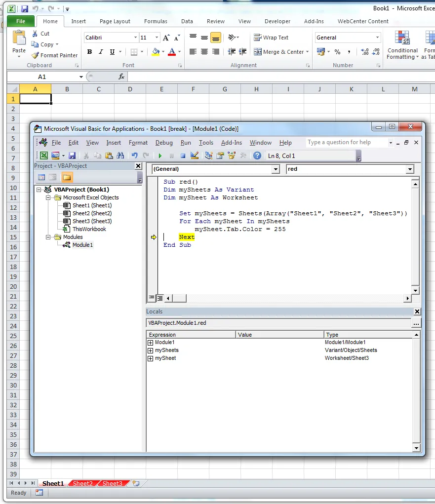This screenshot has width=435, height=504.
Task: Click View Code icon in Project panel
Action: (x=41, y=177)
